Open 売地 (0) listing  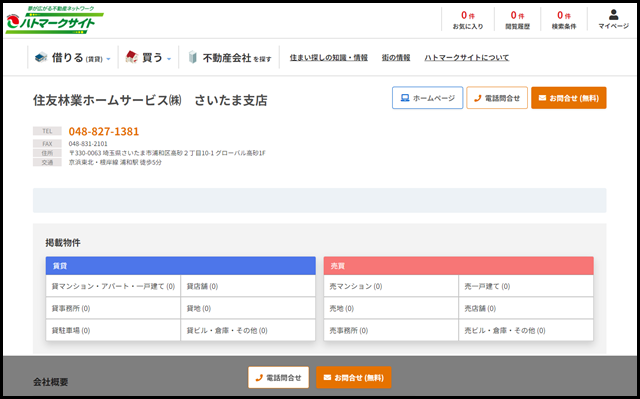[391, 308]
